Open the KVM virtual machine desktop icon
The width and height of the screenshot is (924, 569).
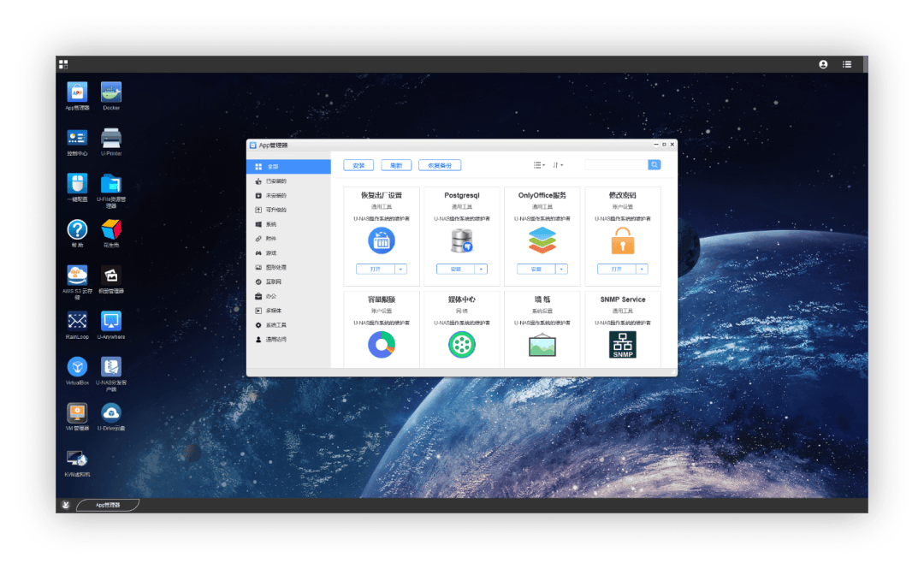coord(77,459)
